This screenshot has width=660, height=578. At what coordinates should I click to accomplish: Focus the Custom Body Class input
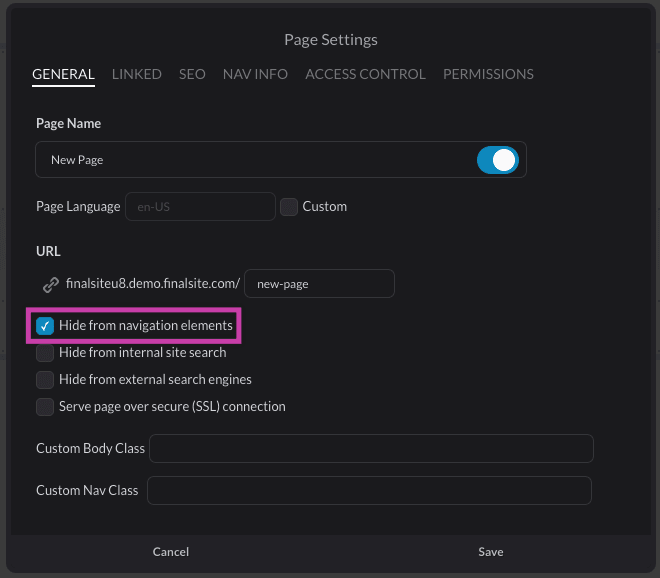[371, 448]
